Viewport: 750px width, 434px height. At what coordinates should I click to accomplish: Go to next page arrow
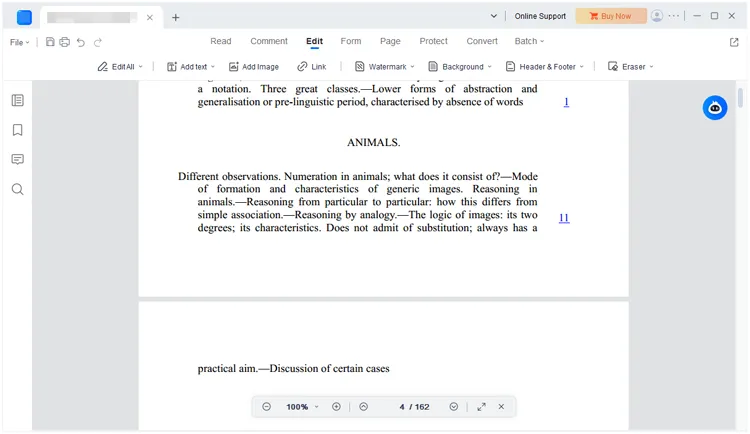click(453, 407)
